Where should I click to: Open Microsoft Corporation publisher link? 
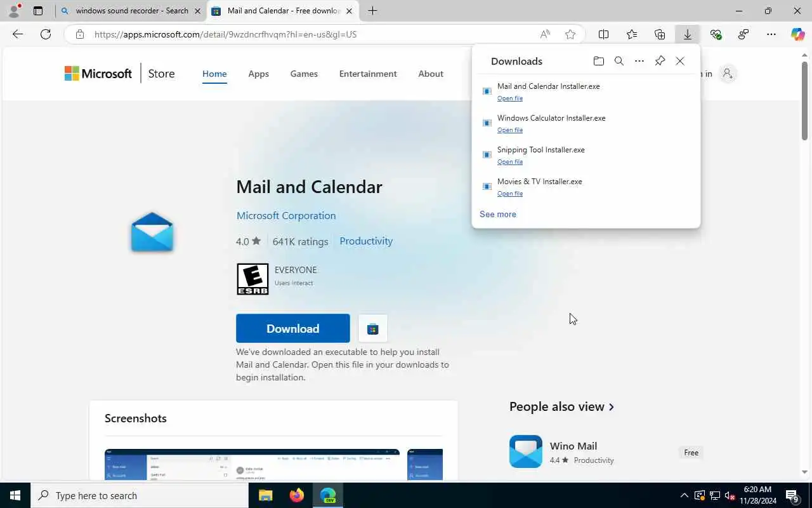(286, 215)
